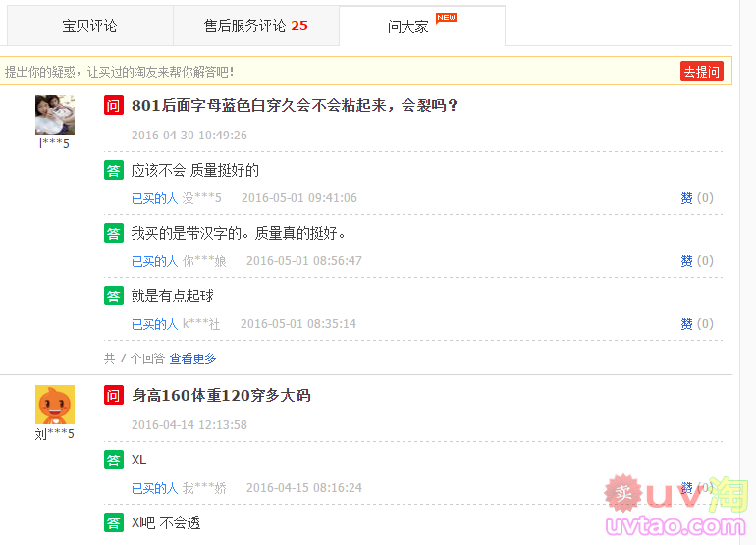This screenshot has width=756, height=545.
Task: Click green 答 icon beside 我买的是带汉字的 answer
Action: tap(114, 233)
